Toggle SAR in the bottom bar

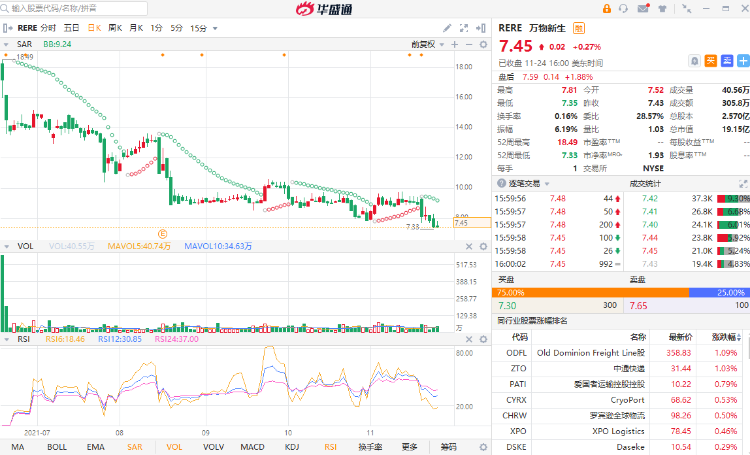[135, 447]
